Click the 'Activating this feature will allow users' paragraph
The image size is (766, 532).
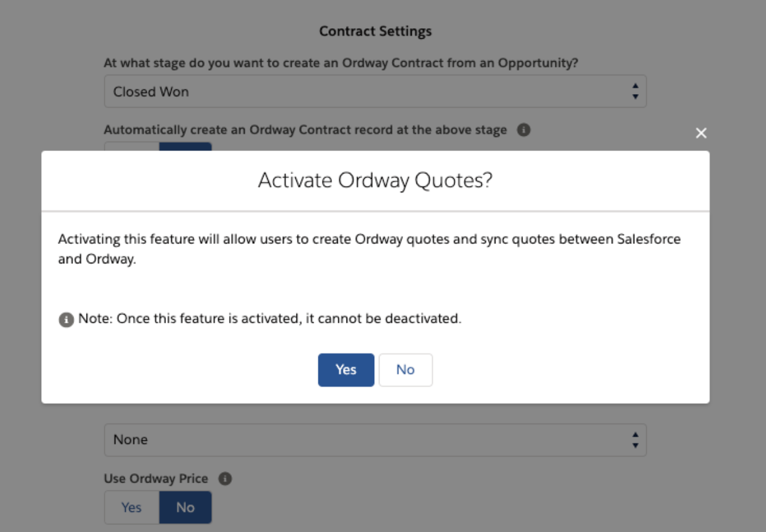pos(369,249)
